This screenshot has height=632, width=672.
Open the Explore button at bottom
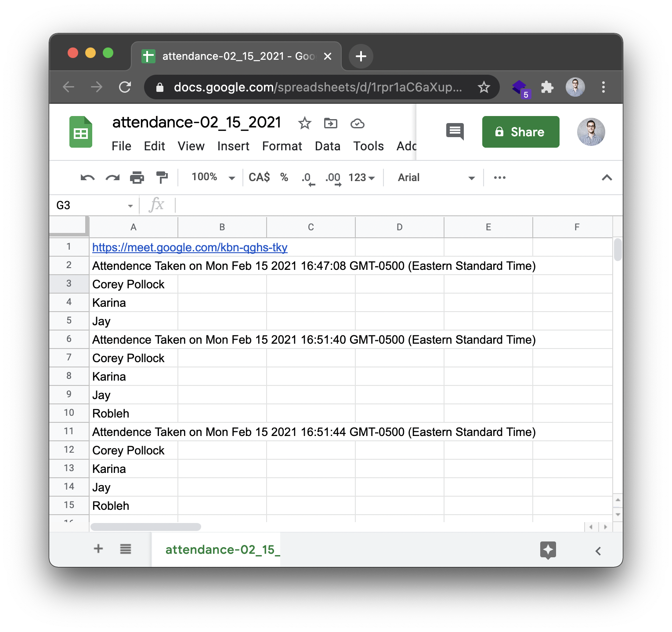[x=548, y=550]
